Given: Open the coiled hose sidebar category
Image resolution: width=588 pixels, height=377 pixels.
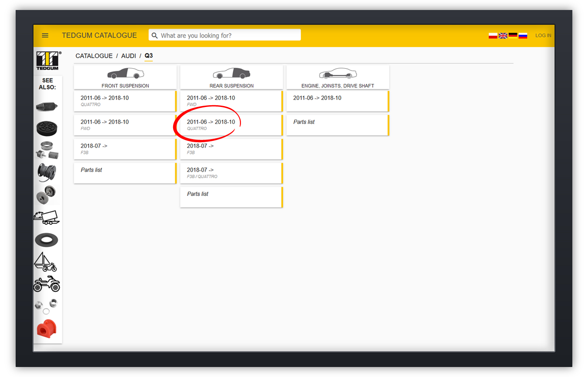Looking at the screenshot, I should point(47,172).
